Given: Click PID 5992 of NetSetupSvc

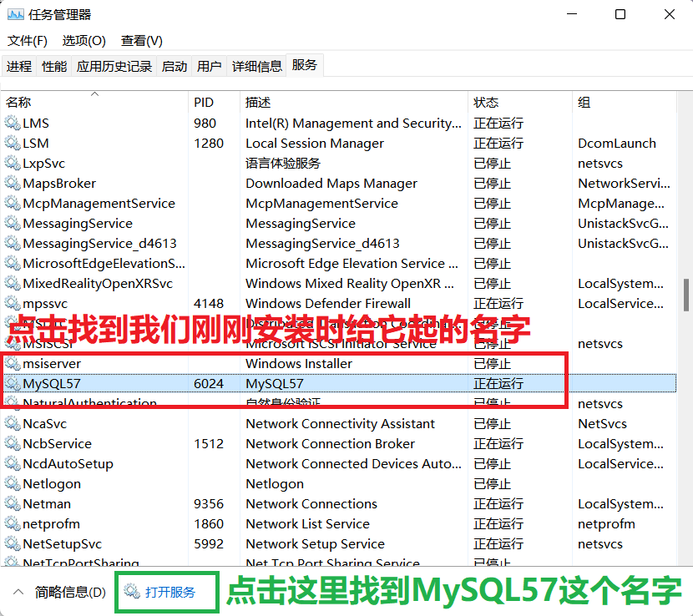Looking at the screenshot, I should pos(209,543).
